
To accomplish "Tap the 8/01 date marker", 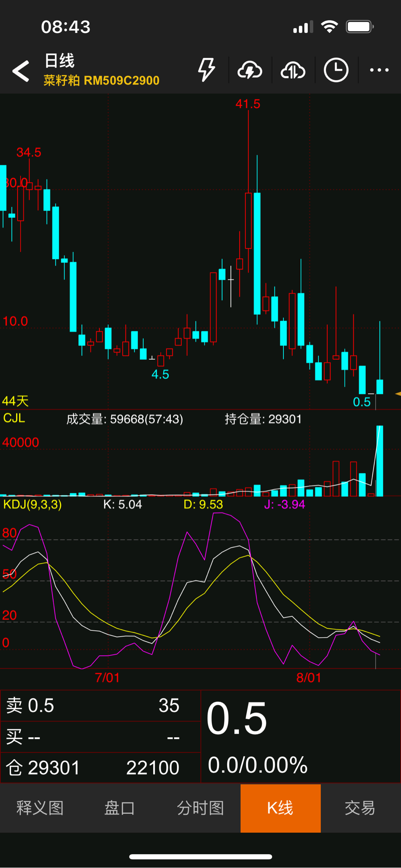I will click(309, 678).
